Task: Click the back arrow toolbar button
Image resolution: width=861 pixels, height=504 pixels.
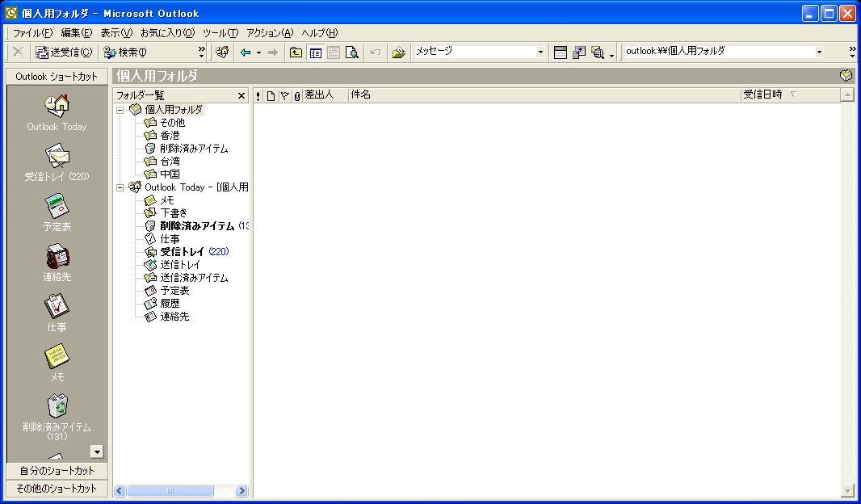Action: (x=246, y=52)
